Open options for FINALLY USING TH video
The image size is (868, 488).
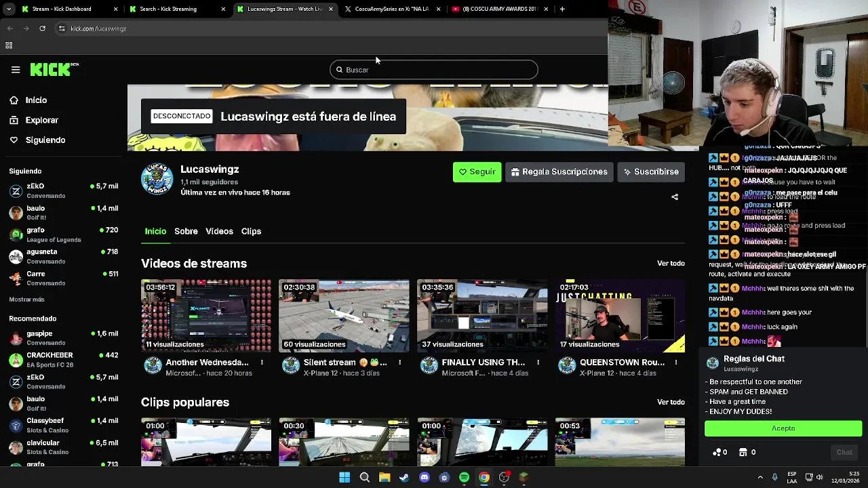tap(538, 363)
